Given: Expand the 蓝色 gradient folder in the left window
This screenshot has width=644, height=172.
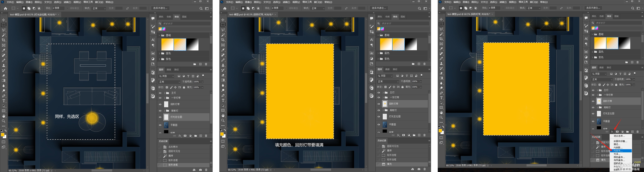Looking at the screenshot, I should [x=160, y=53].
